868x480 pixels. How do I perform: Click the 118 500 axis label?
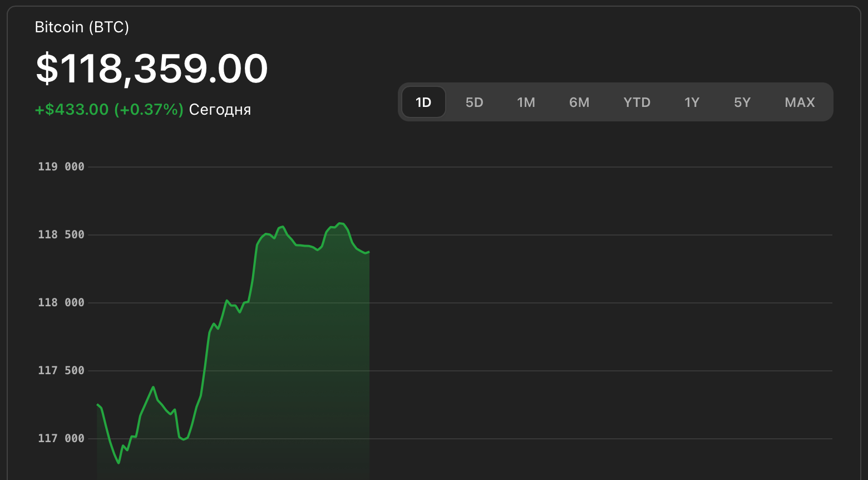tap(61, 234)
